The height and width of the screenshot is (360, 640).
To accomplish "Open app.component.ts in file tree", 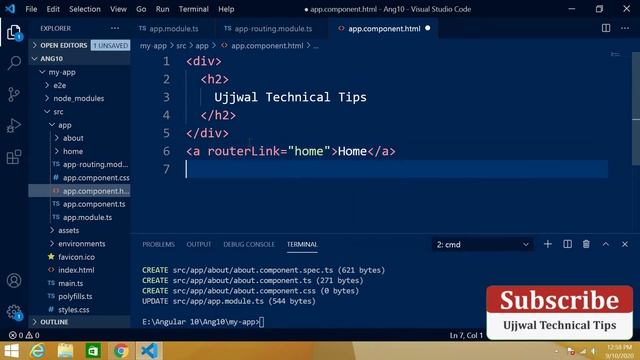I will coord(80,204).
